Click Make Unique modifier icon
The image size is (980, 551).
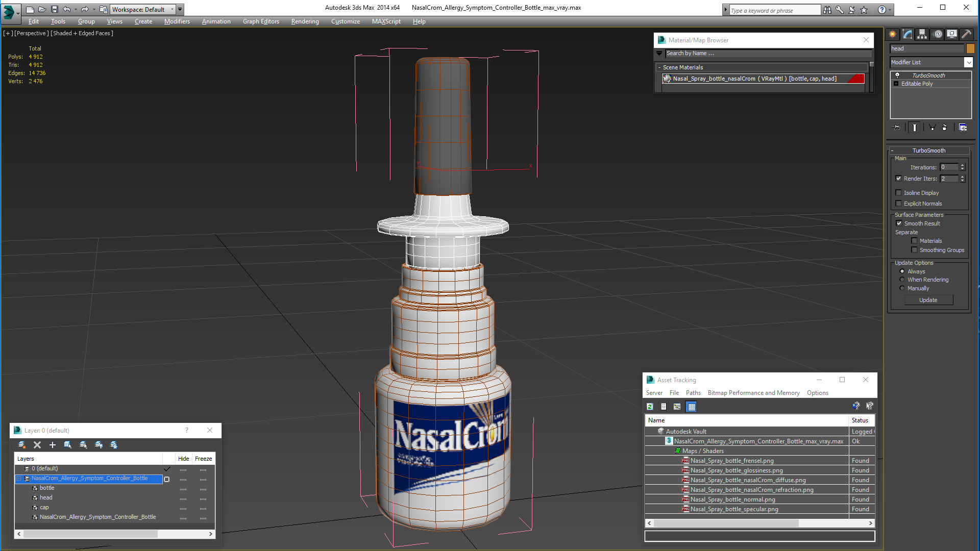pos(932,128)
